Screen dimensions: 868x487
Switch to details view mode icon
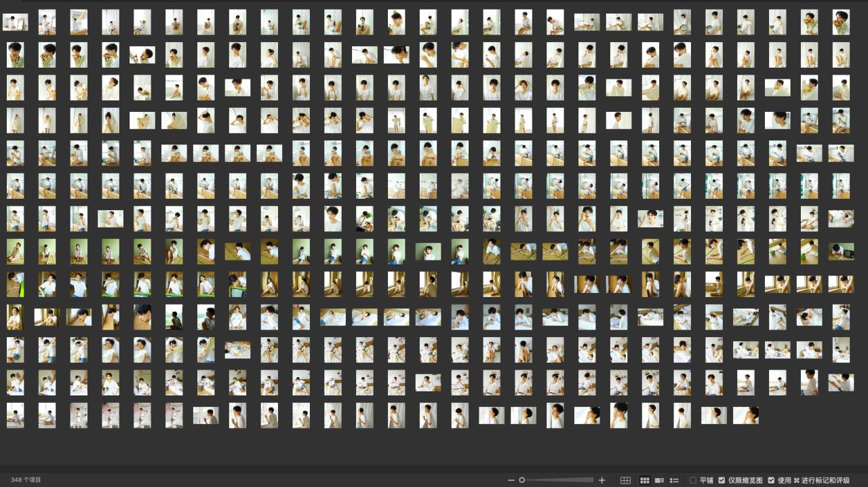(659, 480)
